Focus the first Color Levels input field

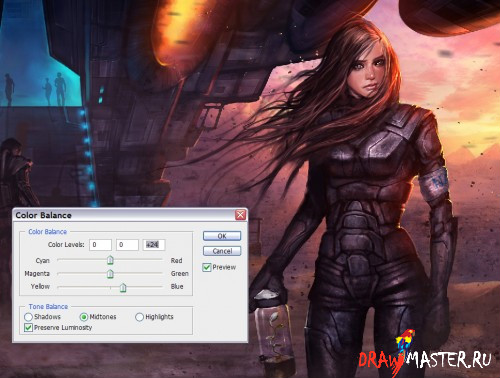pyautogui.click(x=100, y=245)
